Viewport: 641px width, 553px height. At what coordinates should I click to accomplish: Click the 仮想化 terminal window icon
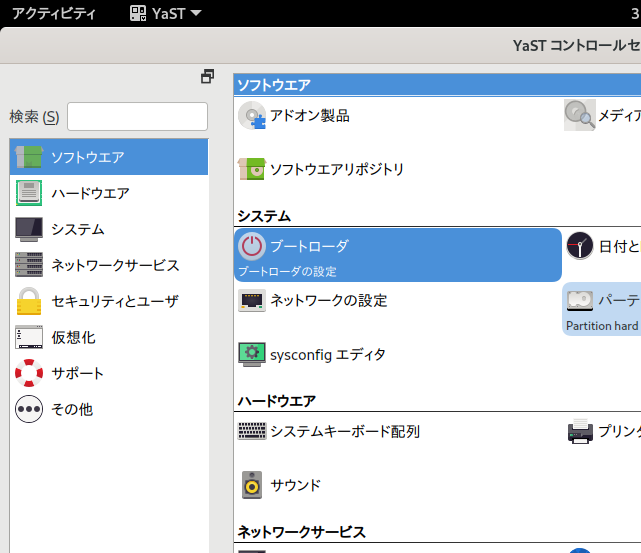coord(29,337)
